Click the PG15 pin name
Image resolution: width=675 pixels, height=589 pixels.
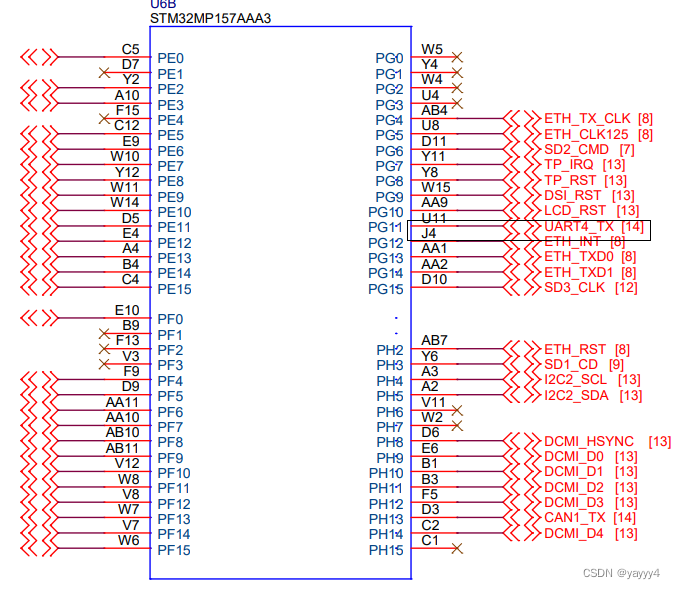(386, 289)
